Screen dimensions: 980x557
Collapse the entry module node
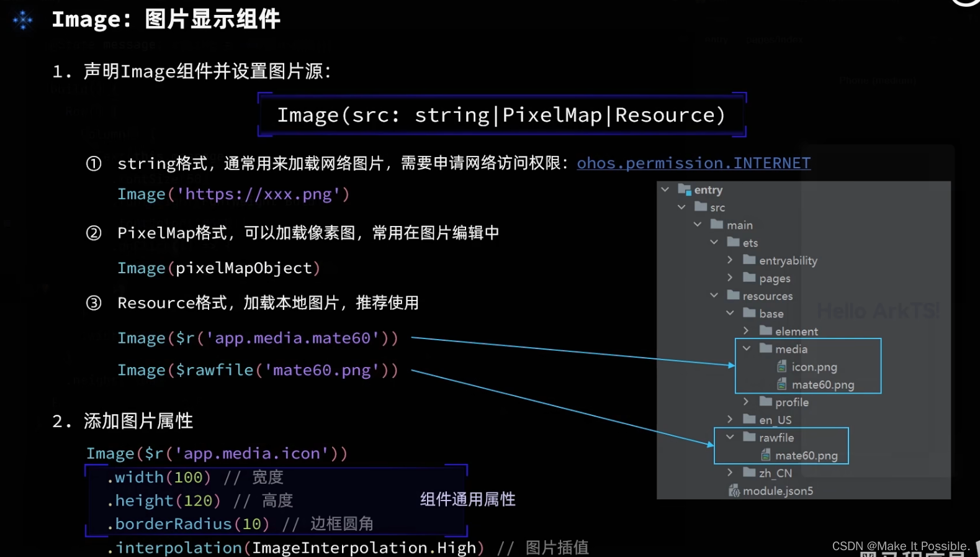pos(665,189)
